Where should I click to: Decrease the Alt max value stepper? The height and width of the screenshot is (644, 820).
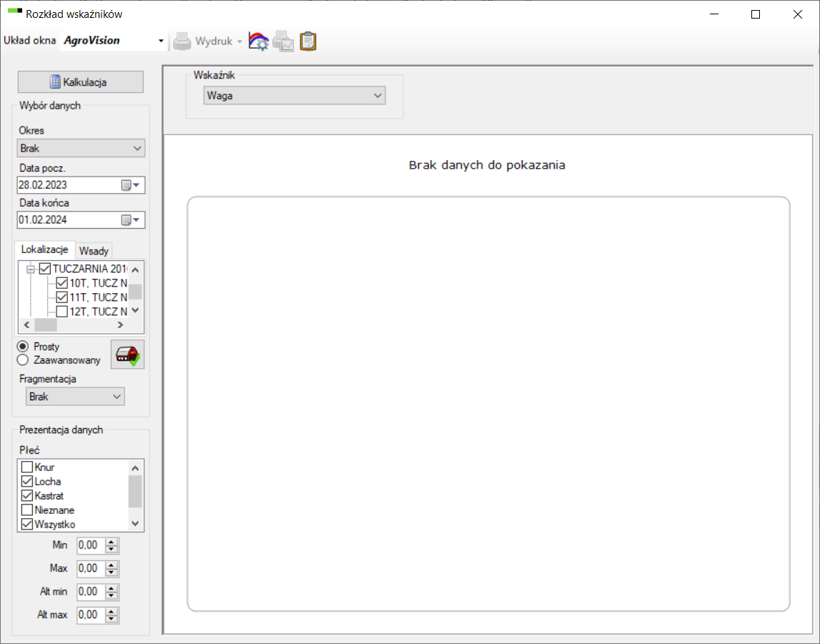111,619
